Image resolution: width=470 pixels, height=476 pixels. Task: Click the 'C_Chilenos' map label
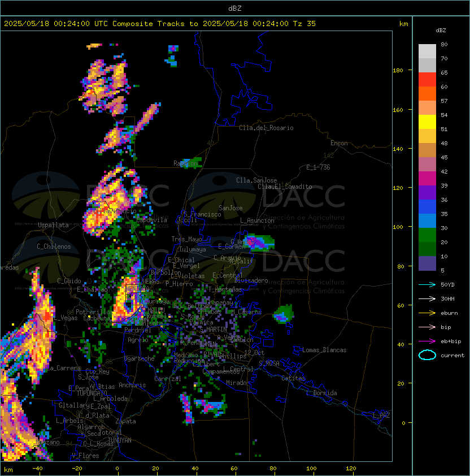54,246
